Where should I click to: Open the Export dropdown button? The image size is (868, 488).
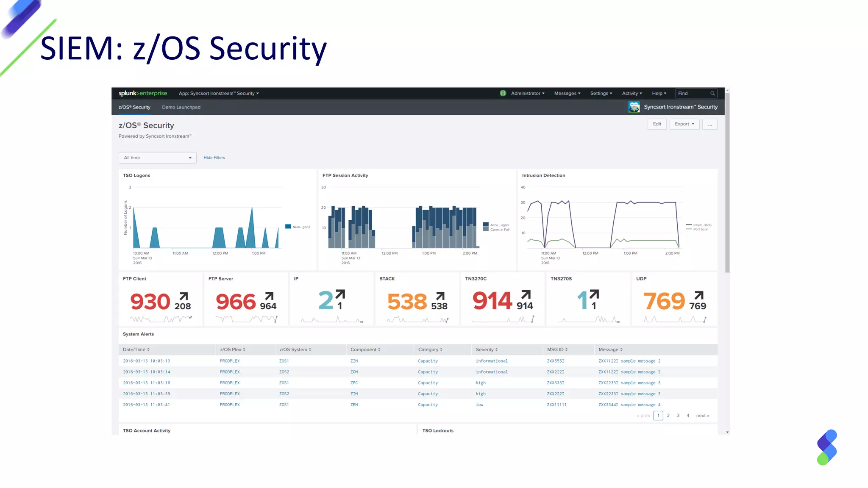click(x=684, y=124)
